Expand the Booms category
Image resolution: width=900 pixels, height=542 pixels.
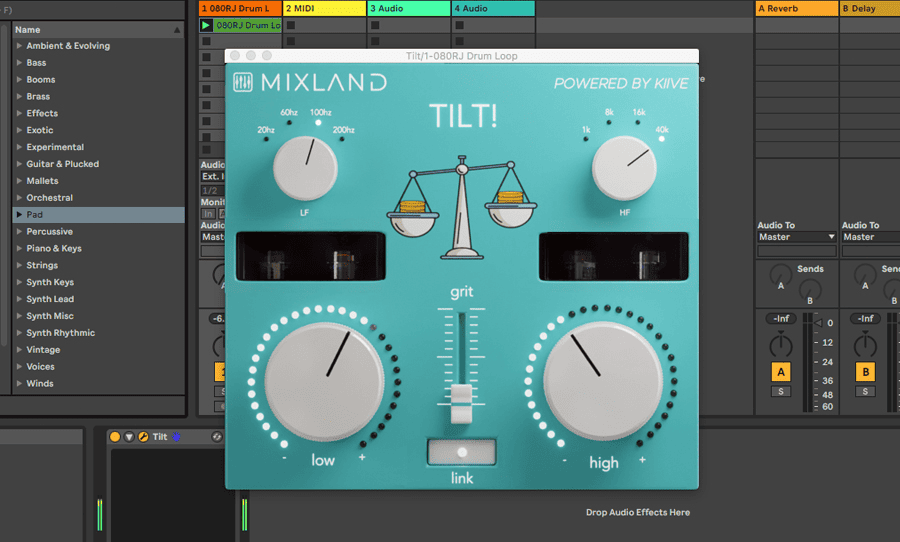19,79
